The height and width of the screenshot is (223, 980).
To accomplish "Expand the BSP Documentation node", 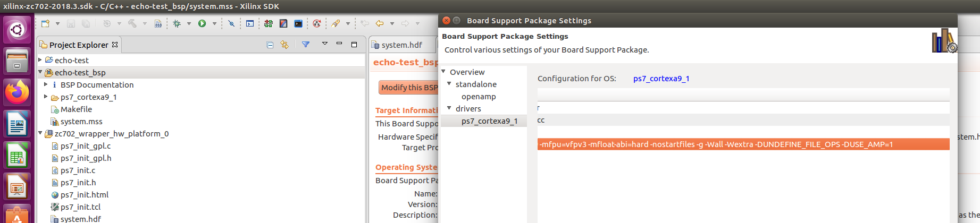I will [x=46, y=84].
